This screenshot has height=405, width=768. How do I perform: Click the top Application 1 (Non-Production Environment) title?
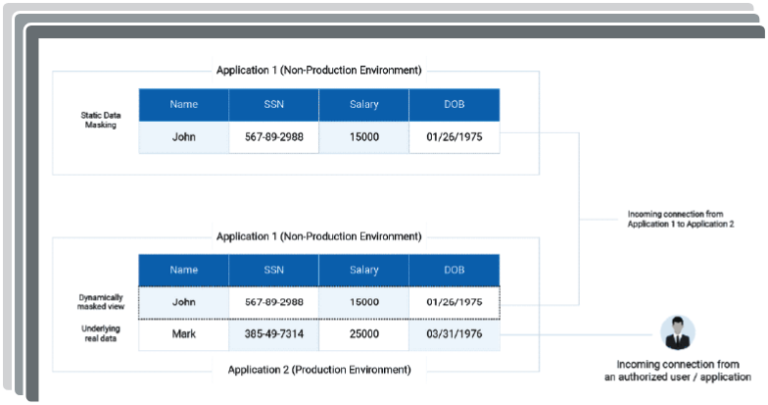point(318,70)
